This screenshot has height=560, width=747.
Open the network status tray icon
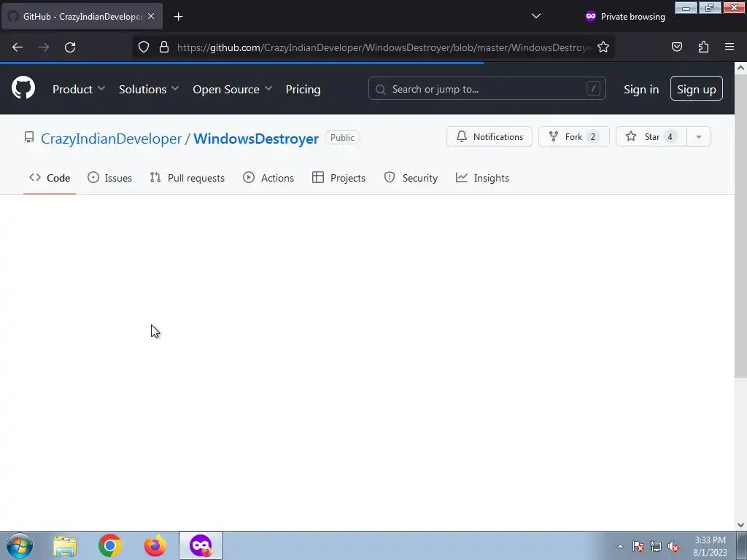tap(656, 547)
